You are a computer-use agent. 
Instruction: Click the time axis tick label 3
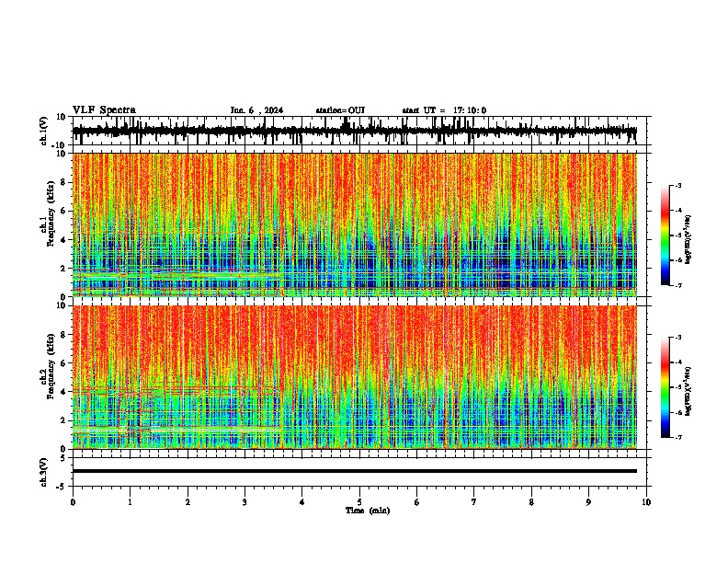245,502
